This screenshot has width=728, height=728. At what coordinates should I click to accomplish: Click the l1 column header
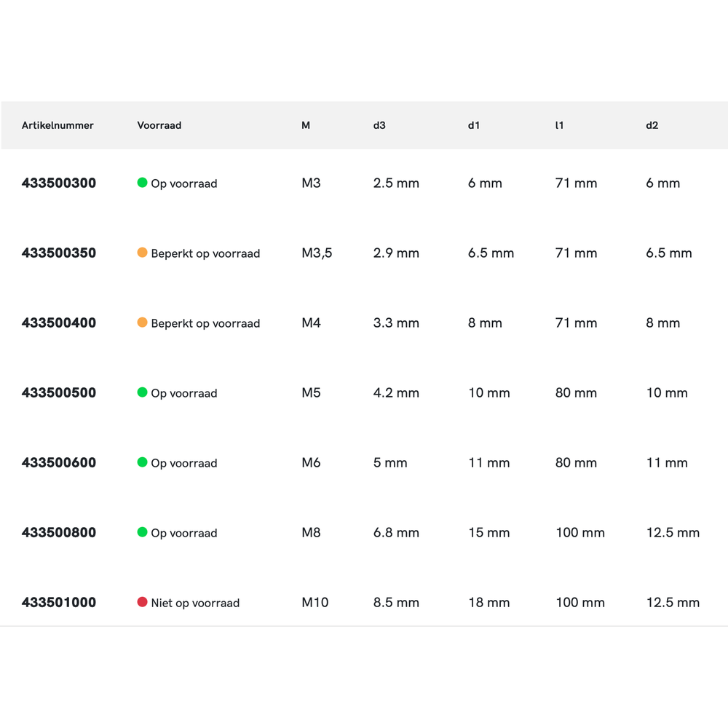pos(559,125)
